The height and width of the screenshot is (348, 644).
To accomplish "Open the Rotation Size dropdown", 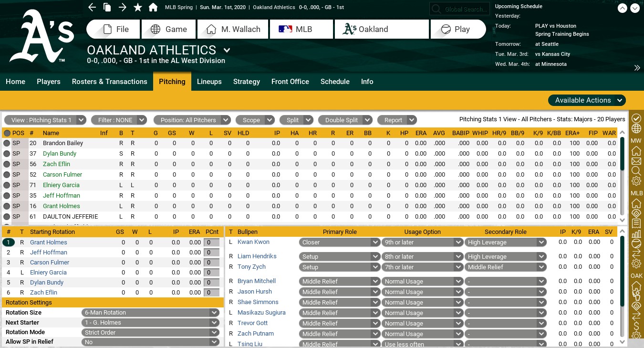I will [150, 313].
